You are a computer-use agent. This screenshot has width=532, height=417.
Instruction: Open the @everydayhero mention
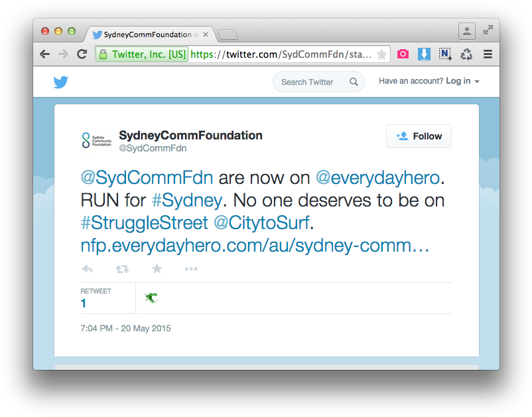click(378, 177)
